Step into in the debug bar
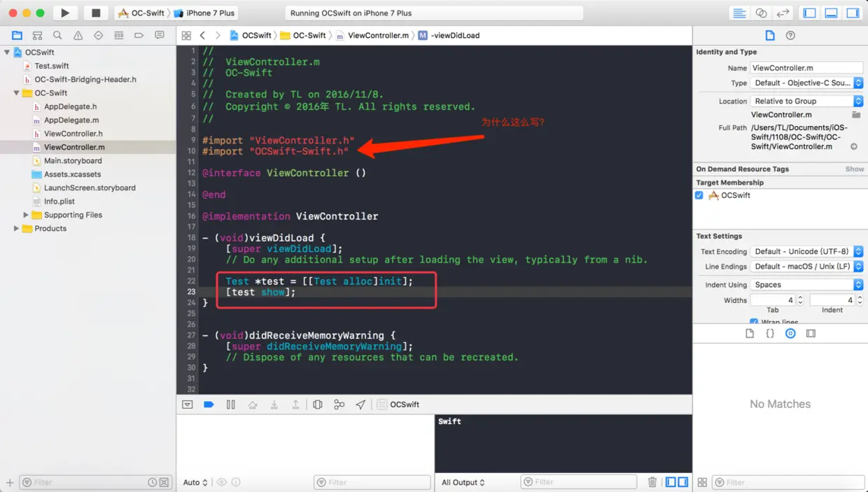This screenshot has width=868, height=492. click(x=274, y=405)
